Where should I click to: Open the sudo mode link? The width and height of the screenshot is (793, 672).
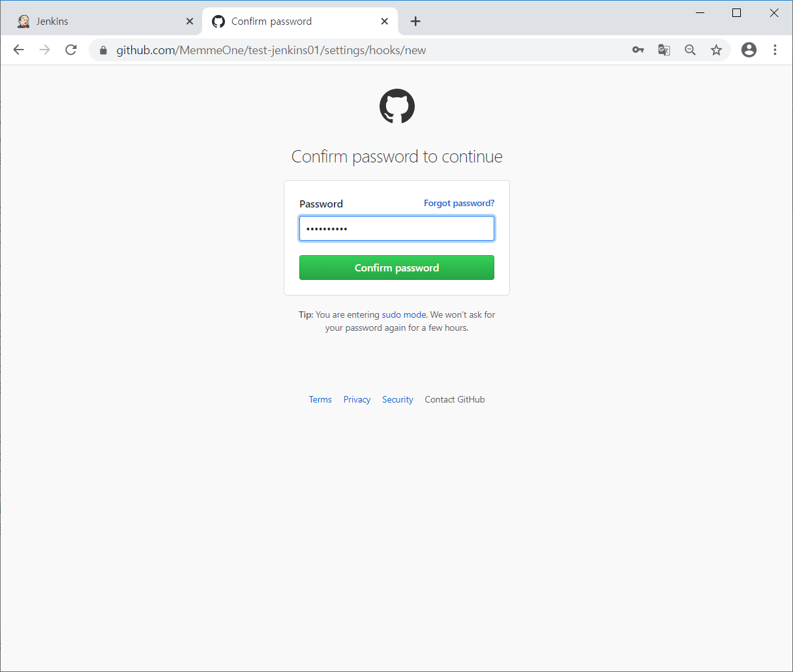[x=404, y=315]
